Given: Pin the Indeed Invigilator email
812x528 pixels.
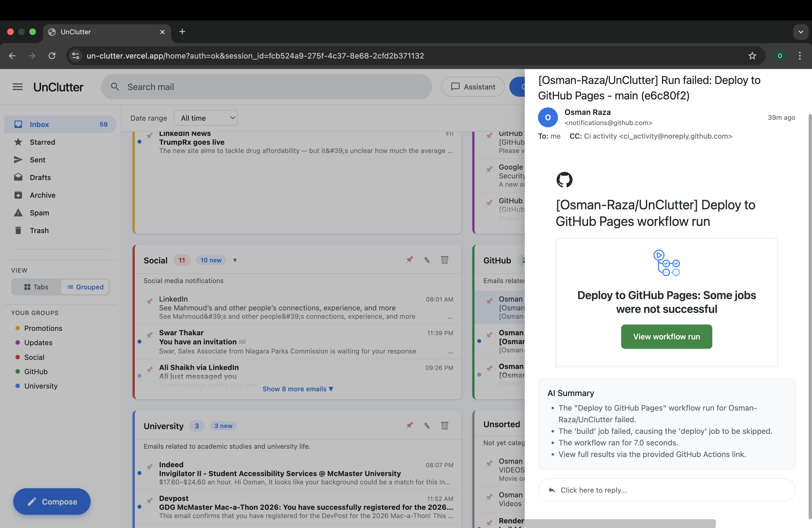Looking at the screenshot, I should click(149, 467).
